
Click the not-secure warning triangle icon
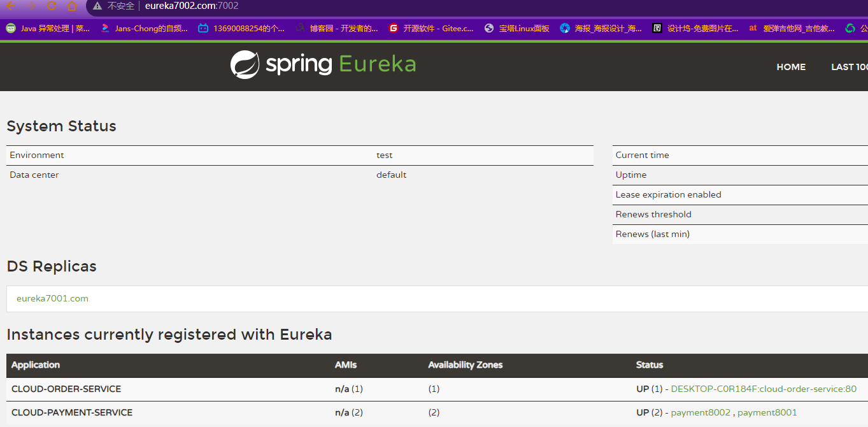pyautogui.click(x=97, y=6)
